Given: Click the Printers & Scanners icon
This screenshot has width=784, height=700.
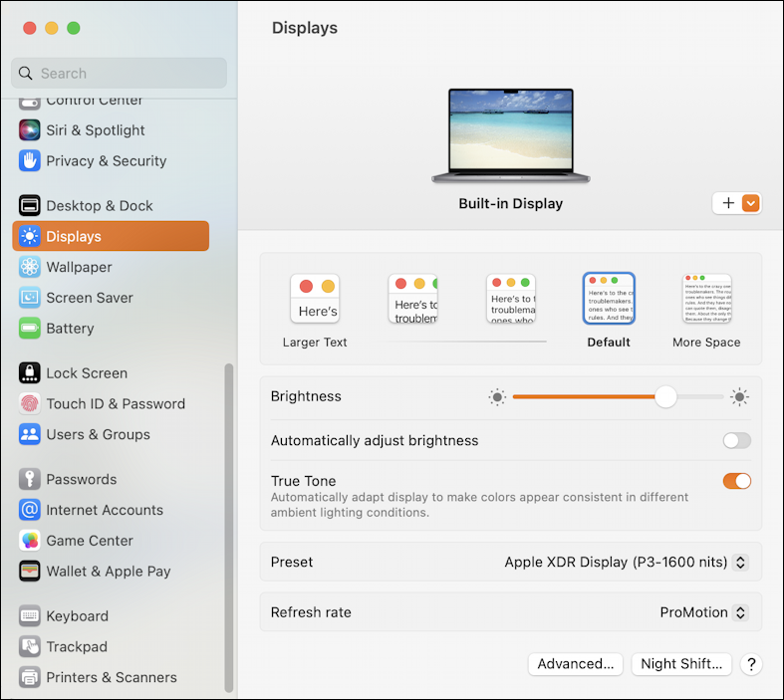Looking at the screenshot, I should tap(30, 677).
